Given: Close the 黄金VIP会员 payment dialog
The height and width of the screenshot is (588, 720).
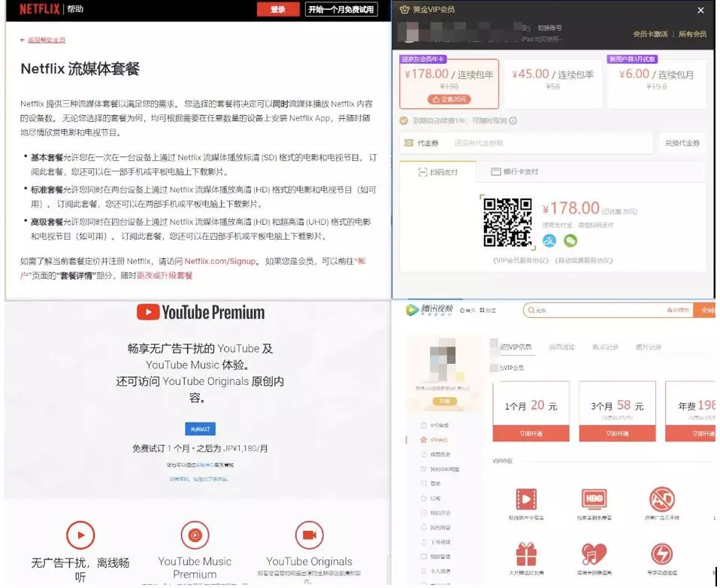Looking at the screenshot, I should point(700,10).
